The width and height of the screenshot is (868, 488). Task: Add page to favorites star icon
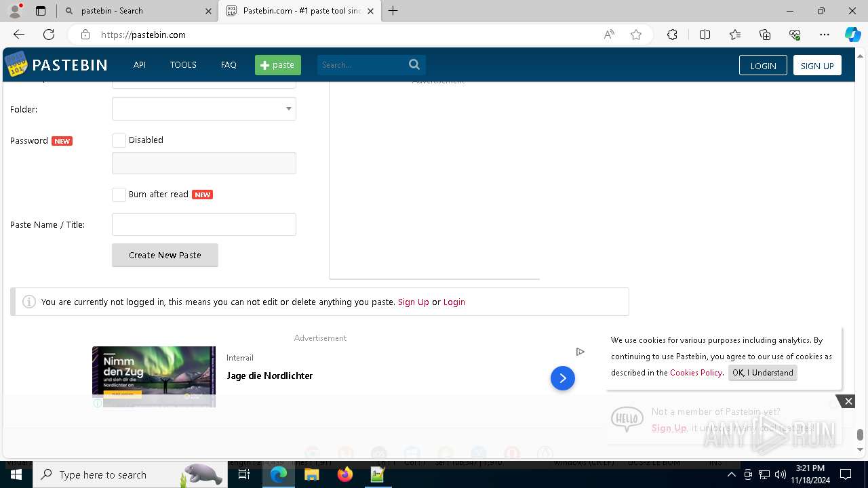coord(636,35)
